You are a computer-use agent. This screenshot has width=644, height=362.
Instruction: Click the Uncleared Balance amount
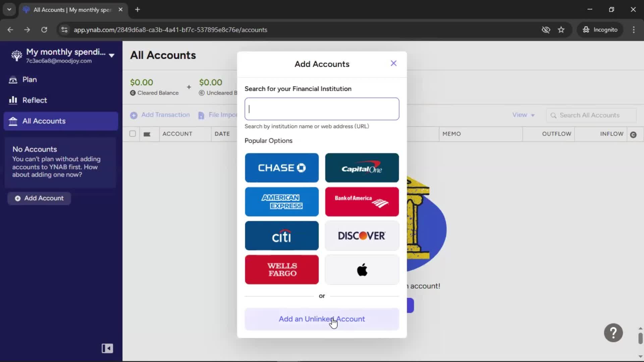click(211, 82)
